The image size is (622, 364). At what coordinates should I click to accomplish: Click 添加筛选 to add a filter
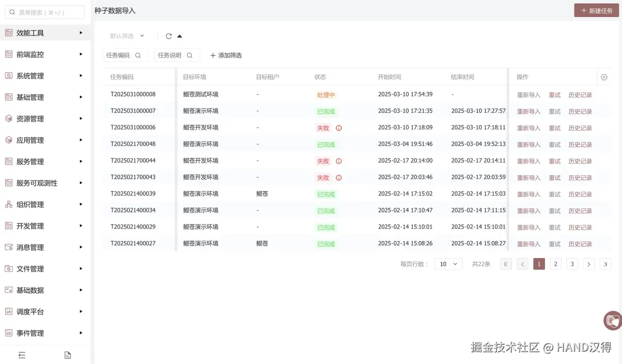[x=226, y=55]
